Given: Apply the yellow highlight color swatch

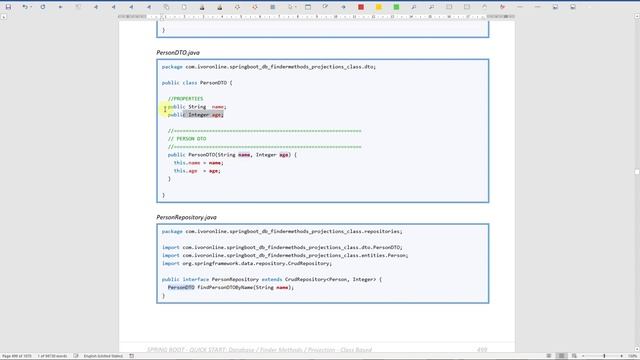Looking at the screenshot, I should tap(378, 7).
